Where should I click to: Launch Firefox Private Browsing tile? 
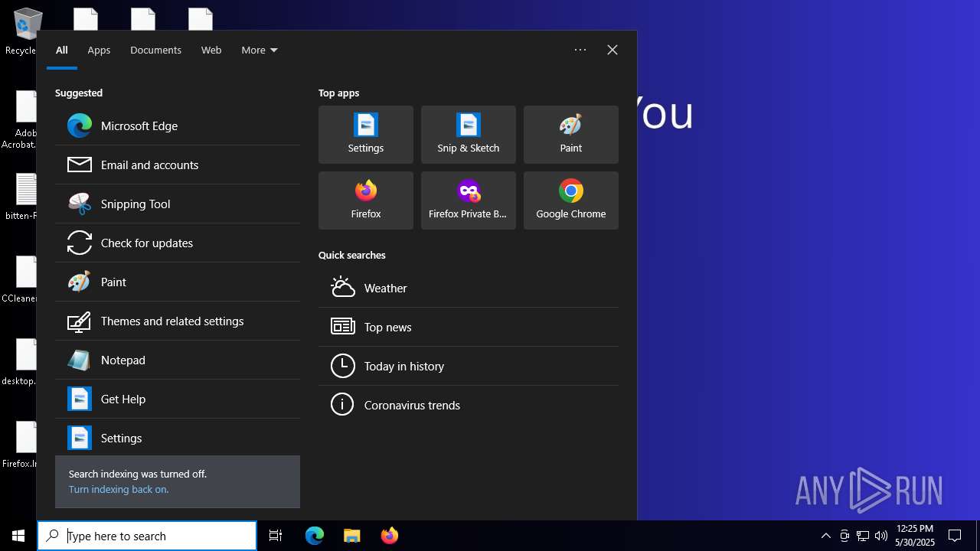[469, 201]
